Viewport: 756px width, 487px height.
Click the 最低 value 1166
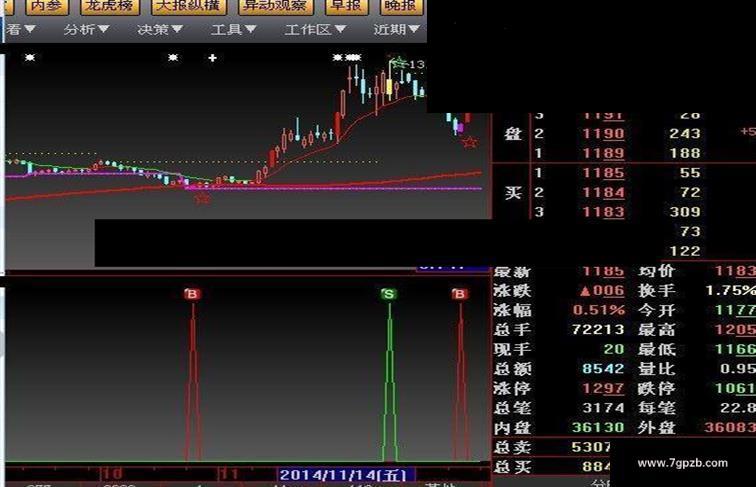click(735, 349)
